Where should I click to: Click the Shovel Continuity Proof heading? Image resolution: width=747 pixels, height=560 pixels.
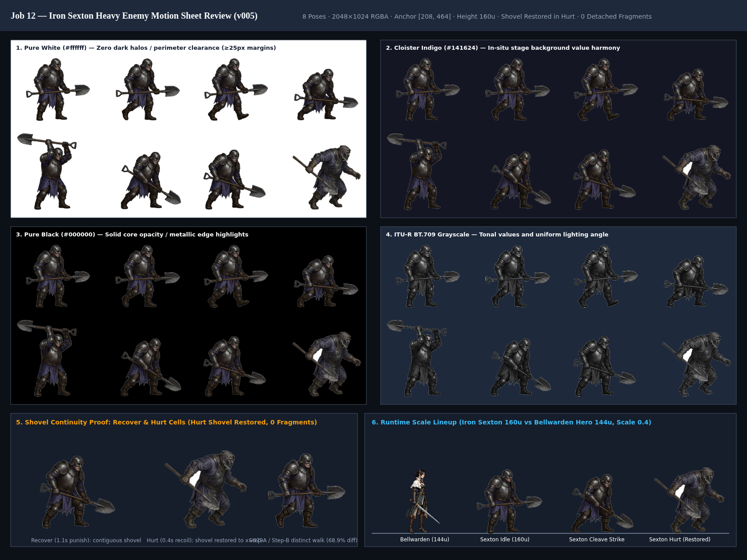click(x=166, y=422)
